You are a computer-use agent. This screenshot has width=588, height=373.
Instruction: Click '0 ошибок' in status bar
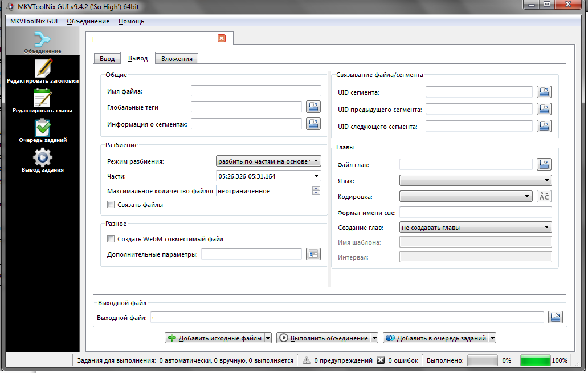403,360
